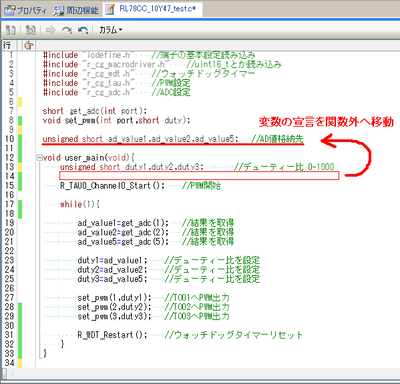Switch to the 周辺機能 tab

pos(76,10)
